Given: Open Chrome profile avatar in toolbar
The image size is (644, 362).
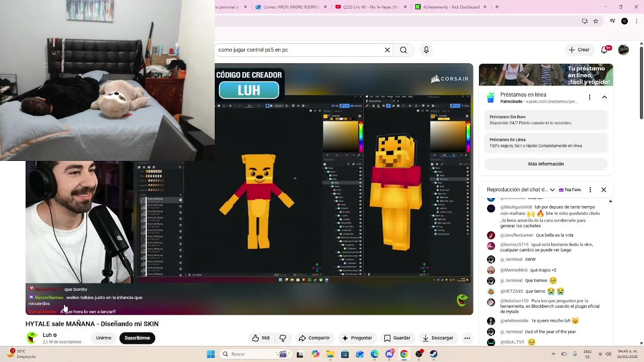Looking at the screenshot, I should pyautogui.click(x=624, y=21).
